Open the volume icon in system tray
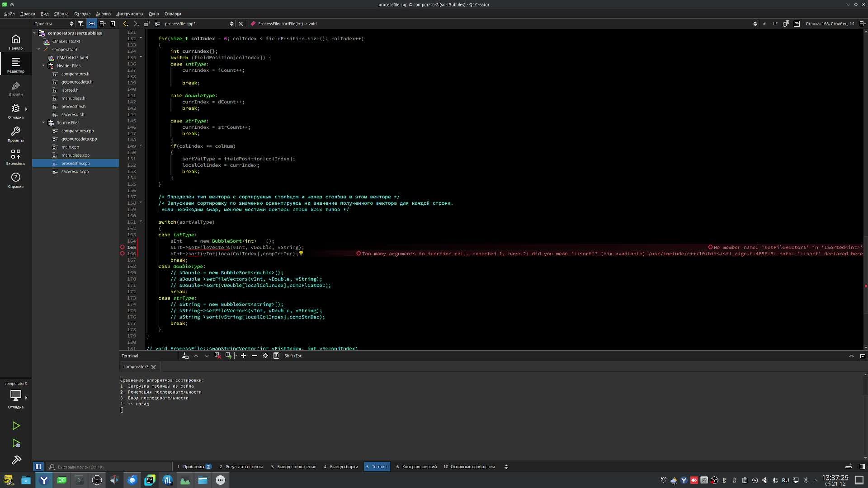The image size is (868, 488). point(764,480)
